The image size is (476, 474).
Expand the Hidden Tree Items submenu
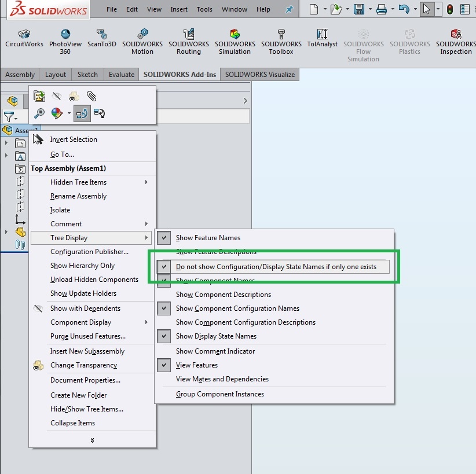91,182
